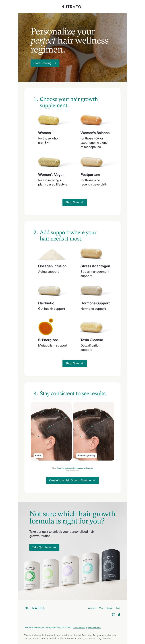Open the Women footer link
Viewport: 145px width, 644px height.
coord(91,608)
